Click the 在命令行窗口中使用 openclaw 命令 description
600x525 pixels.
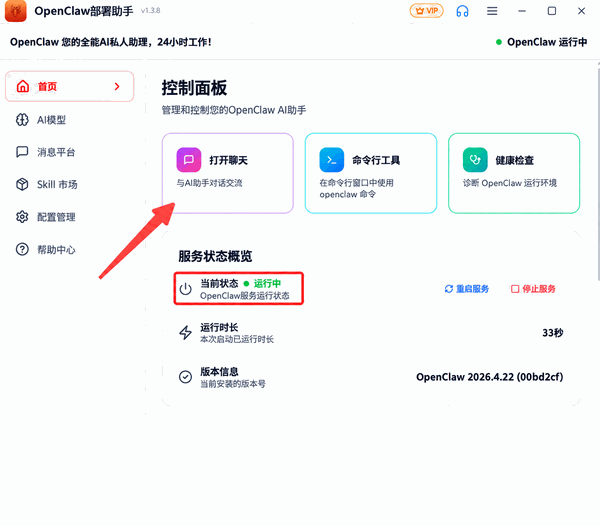(357, 189)
